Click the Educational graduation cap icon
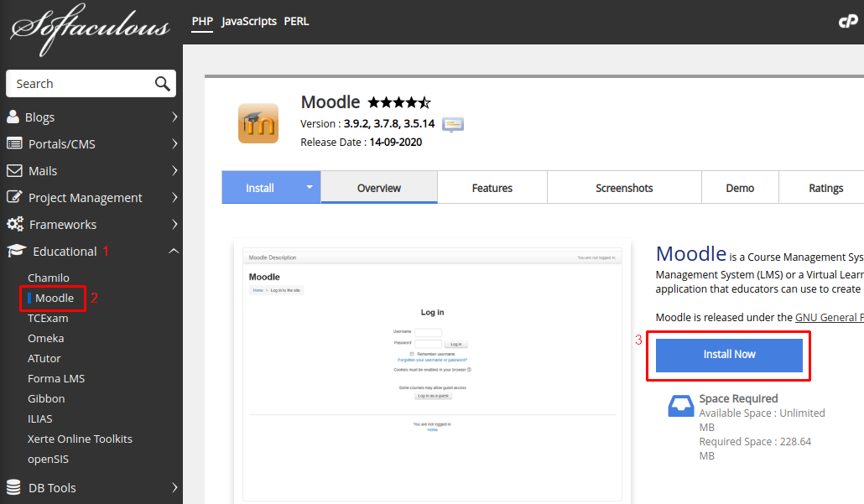The image size is (864, 504). tap(17, 252)
